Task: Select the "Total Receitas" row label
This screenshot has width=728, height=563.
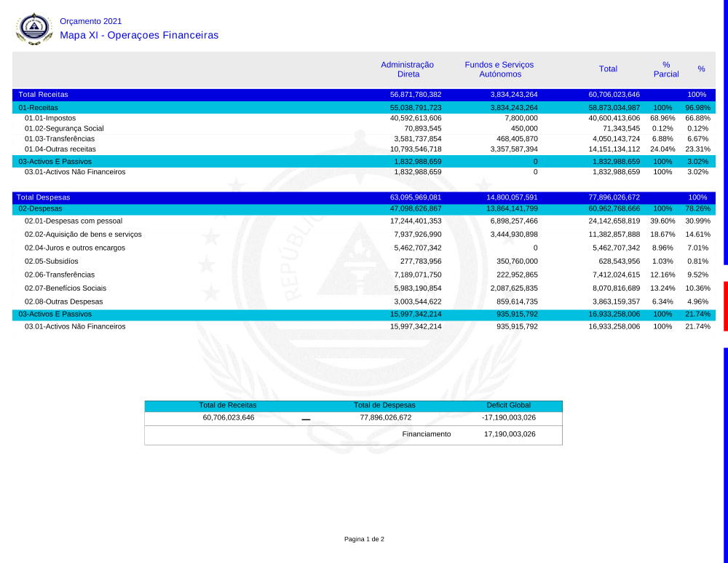Action: [43, 95]
